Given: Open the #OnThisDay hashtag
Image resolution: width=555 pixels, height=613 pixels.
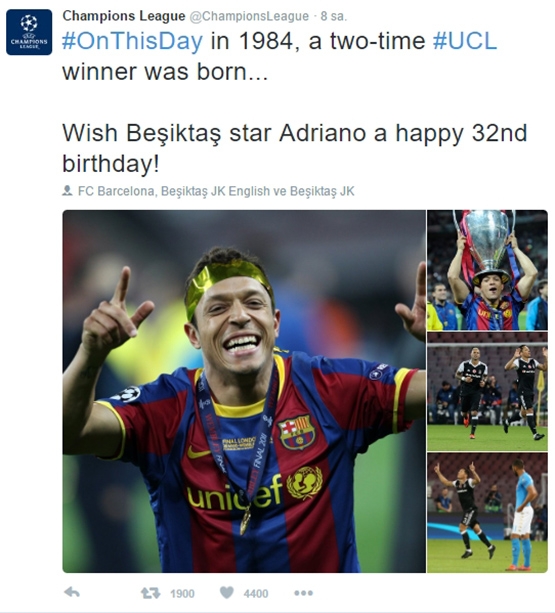Looking at the screenshot, I should pyautogui.click(x=132, y=41).
